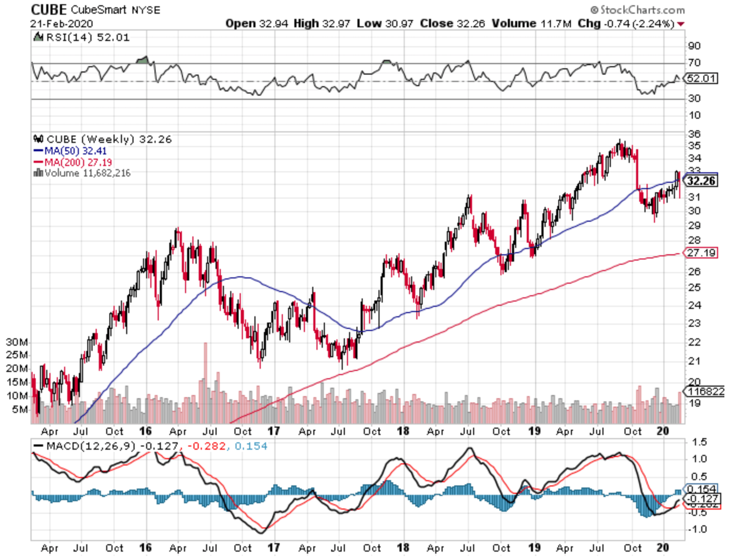Click year 19 on the MACD time axis
The width and height of the screenshot is (737, 560).
[534, 548]
